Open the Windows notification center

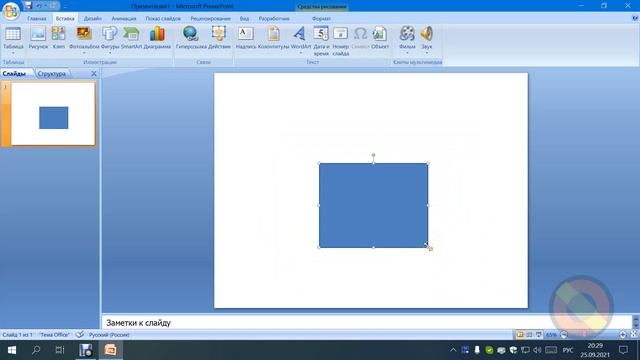pyautogui.click(x=623, y=350)
